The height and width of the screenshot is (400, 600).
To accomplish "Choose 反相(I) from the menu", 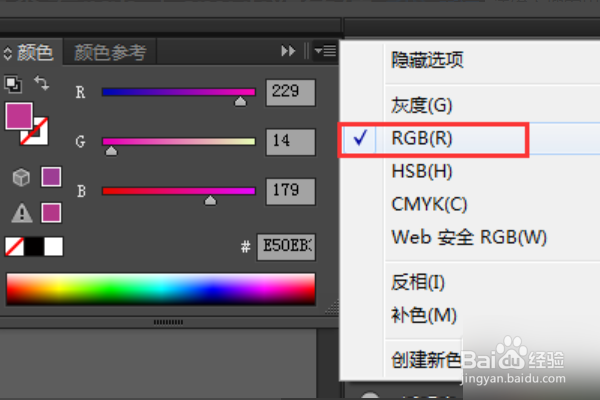I will (x=417, y=282).
